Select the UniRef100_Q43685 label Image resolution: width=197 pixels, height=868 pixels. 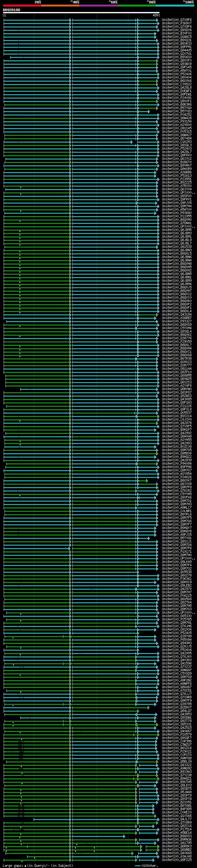(x=177, y=399)
